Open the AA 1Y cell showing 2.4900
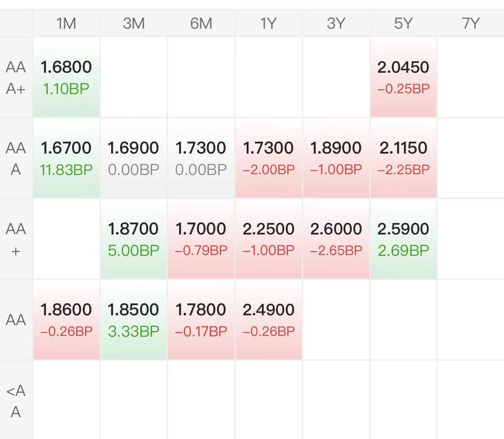This screenshot has width=504, height=439. click(268, 320)
